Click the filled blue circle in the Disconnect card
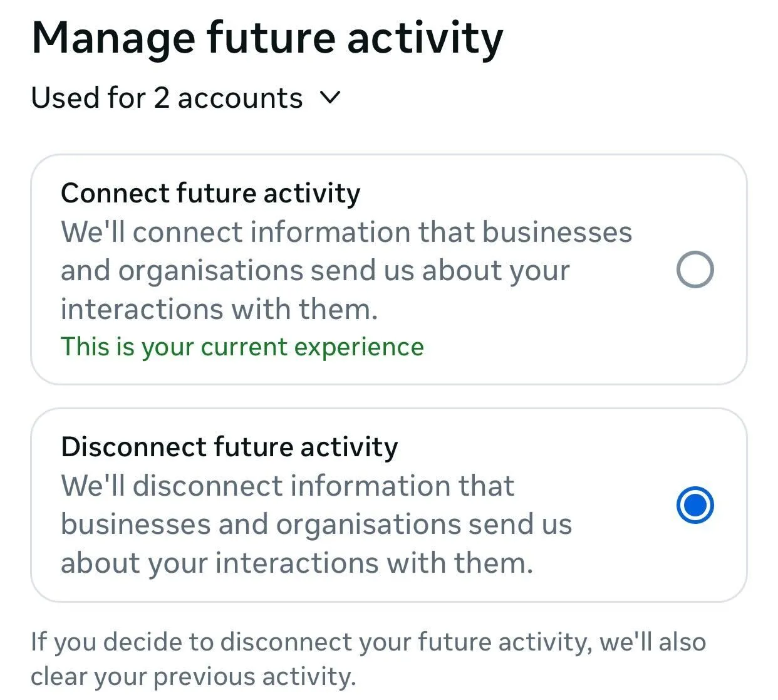778x700 pixels. (x=695, y=505)
